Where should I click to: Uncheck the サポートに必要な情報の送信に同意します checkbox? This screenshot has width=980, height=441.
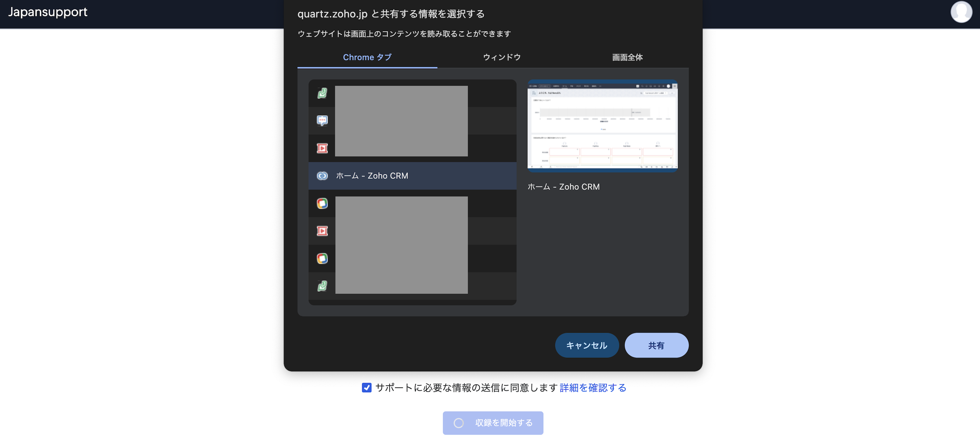click(366, 388)
